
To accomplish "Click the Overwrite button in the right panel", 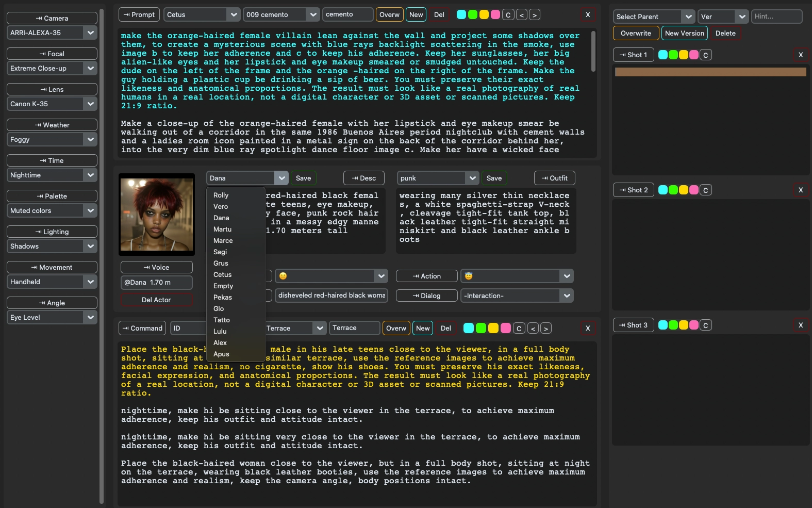I will (x=636, y=33).
